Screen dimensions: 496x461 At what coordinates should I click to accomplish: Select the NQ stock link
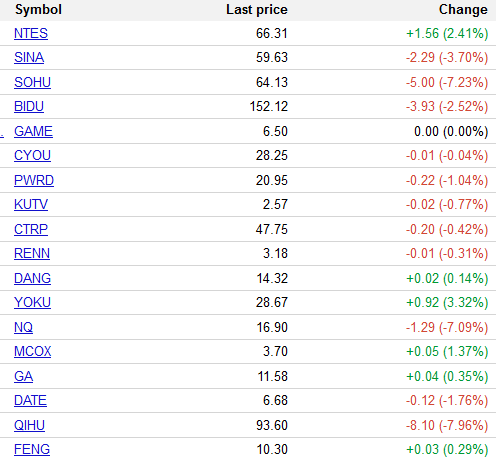pyautogui.click(x=23, y=327)
